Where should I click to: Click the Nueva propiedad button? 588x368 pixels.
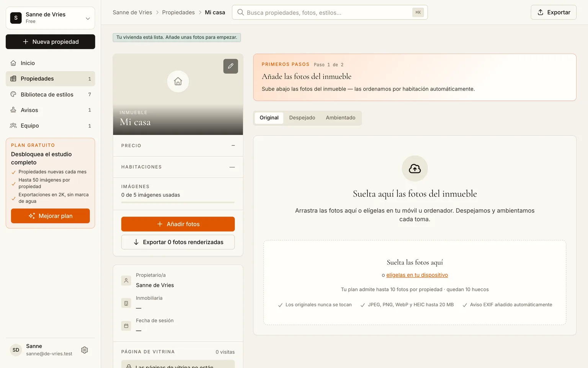[51, 42]
